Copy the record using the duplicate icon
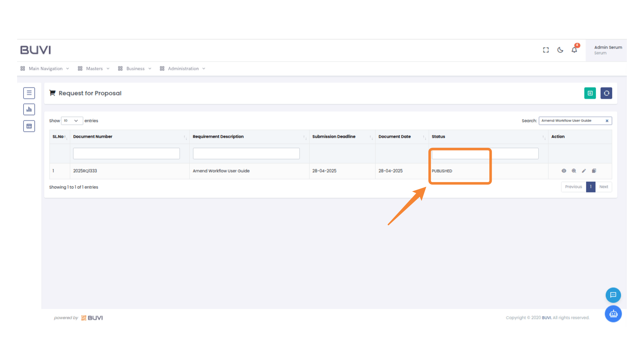The height and width of the screenshot is (362, 644). (594, 171)
